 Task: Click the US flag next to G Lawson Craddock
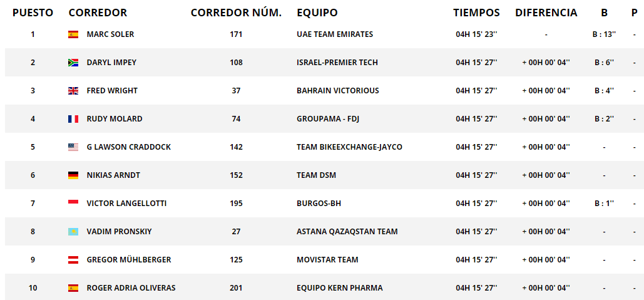73,147
